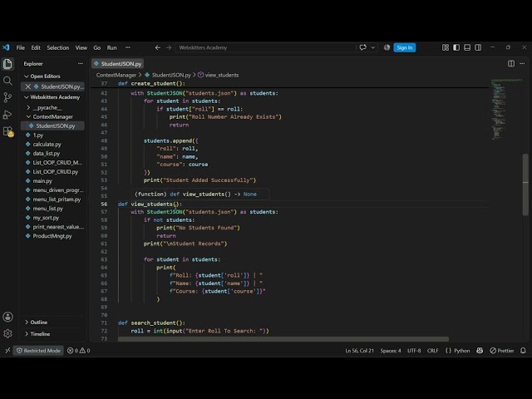This screenshot has height=399, width=532.
Task: Open menu_list_pritam.py in the file tree
Action: click(57, 199)
